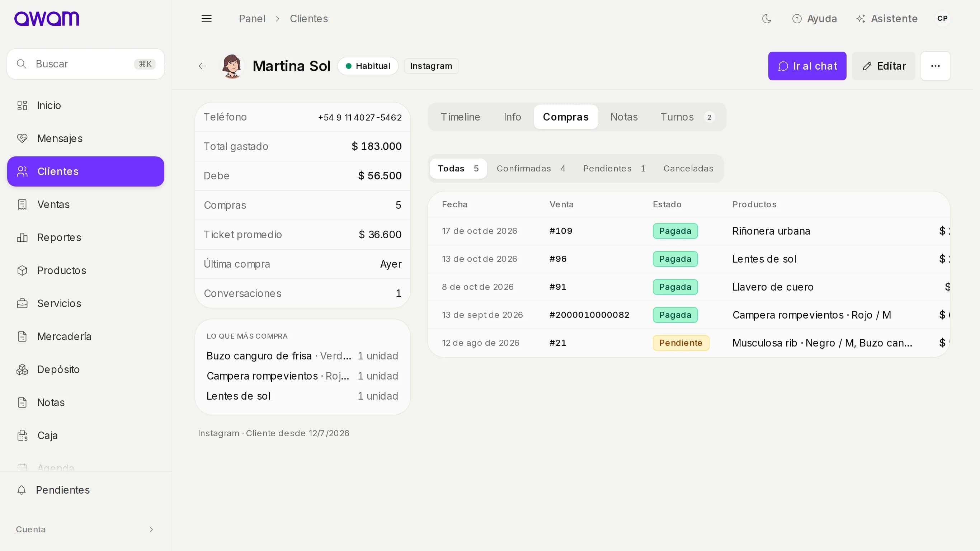Toggle the hamburger sidebar menu icon
Image resolution: width=980 pixels, height=551 pixels.
coord(207,19)
